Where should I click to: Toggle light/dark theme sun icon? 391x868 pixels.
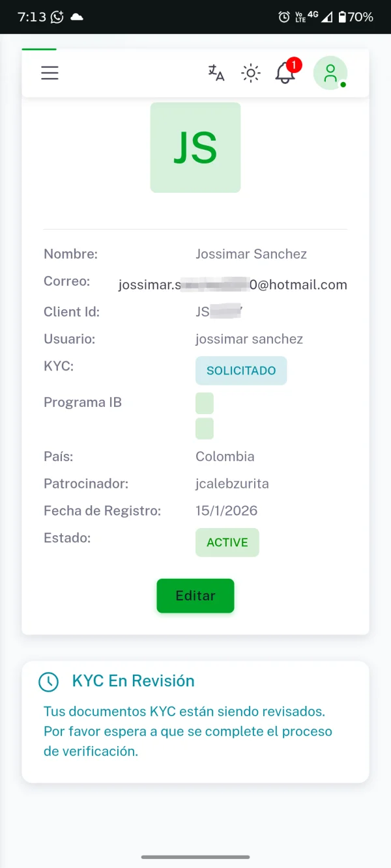click(x=251, y=73)
